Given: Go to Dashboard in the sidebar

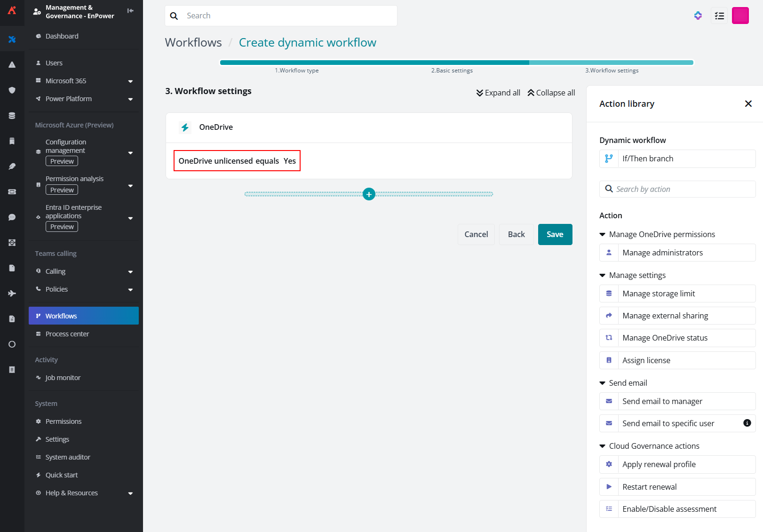Looking at the screenshot, I should coord(62,36).
